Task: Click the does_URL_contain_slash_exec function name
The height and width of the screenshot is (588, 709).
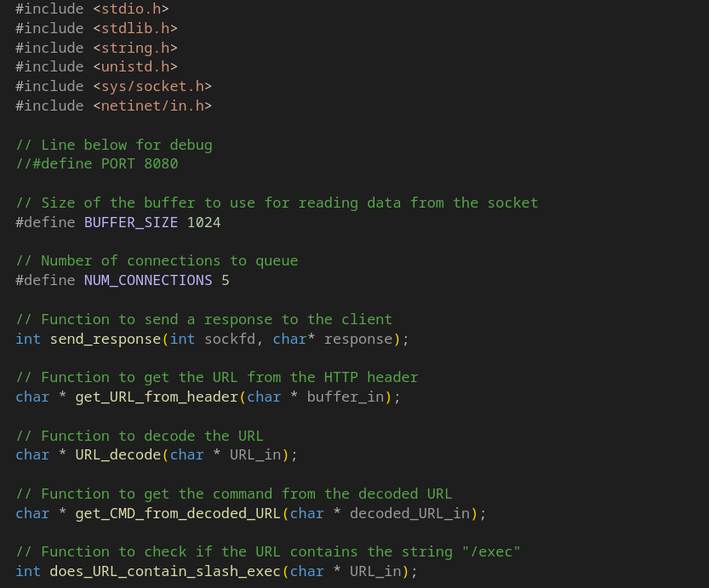Action: click(165, 572)
